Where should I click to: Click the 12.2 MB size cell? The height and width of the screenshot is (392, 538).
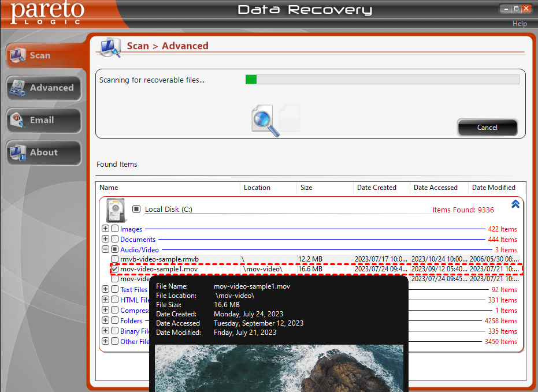coord(310,259)
